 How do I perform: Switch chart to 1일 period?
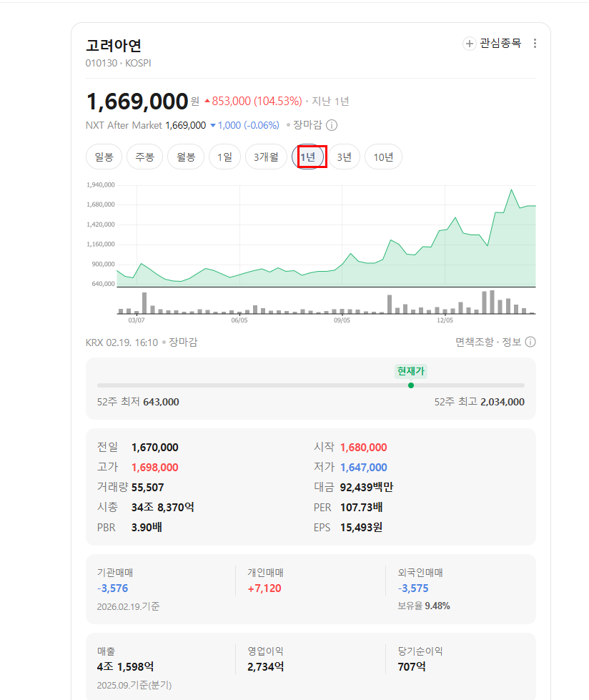[x=224, y=157]
